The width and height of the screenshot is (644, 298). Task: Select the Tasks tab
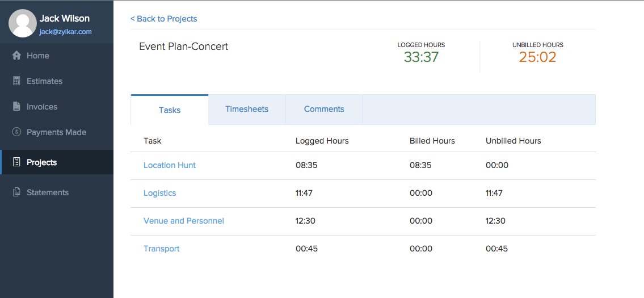170,110
